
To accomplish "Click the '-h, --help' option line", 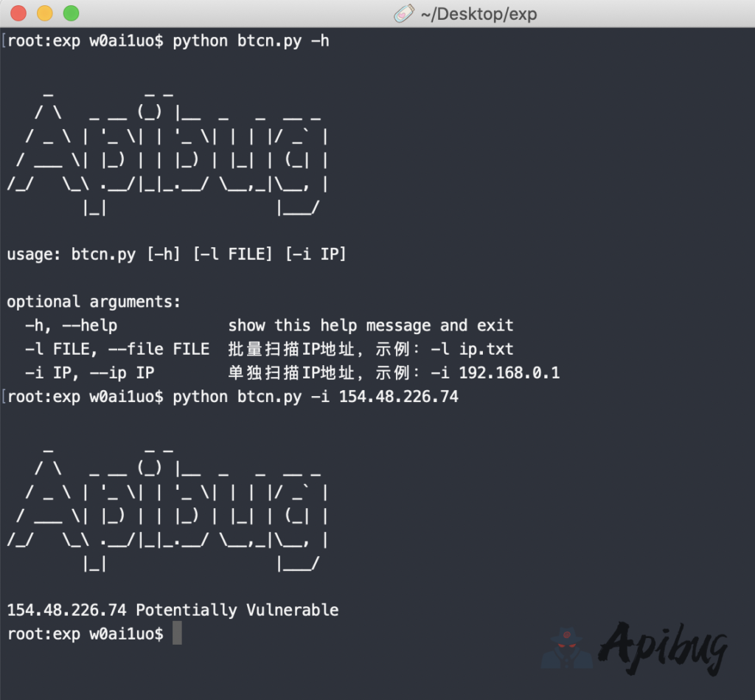I will (x=71, y=325).
